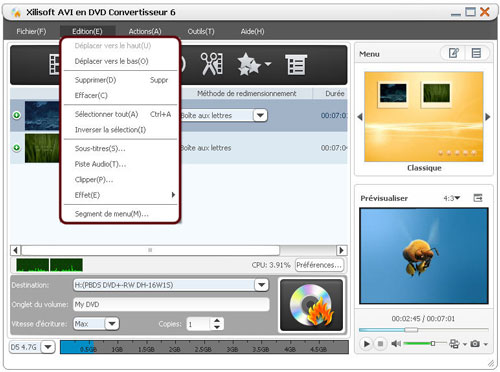Click second row Boîte aux lettres value

pyautogui.click(x=206, y=148)
